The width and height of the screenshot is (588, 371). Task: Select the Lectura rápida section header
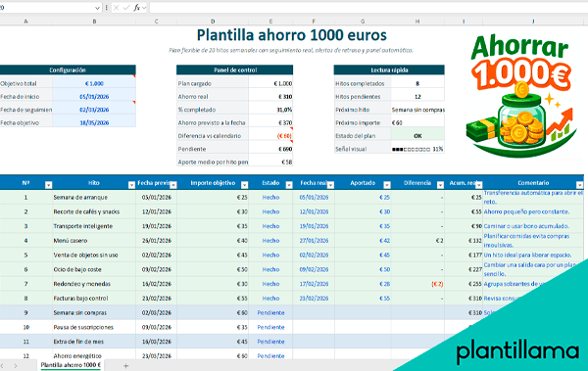389,70
